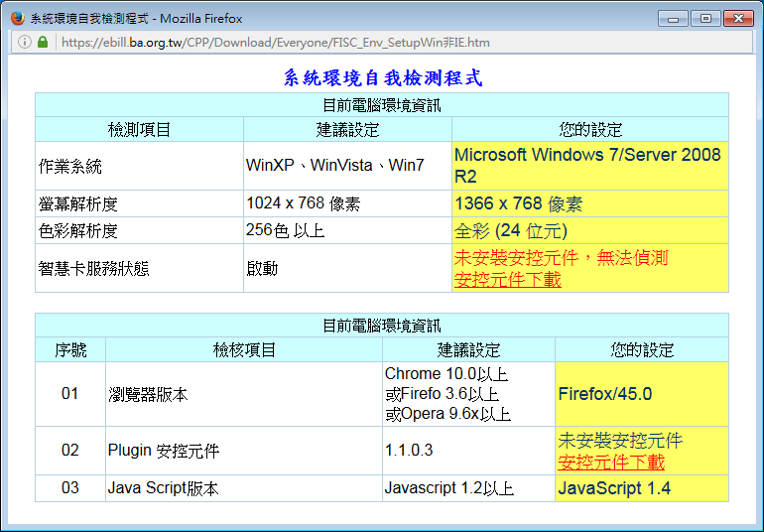Click the blue 系統環境自我檢測程式 page heading

(x=382, y=78)
